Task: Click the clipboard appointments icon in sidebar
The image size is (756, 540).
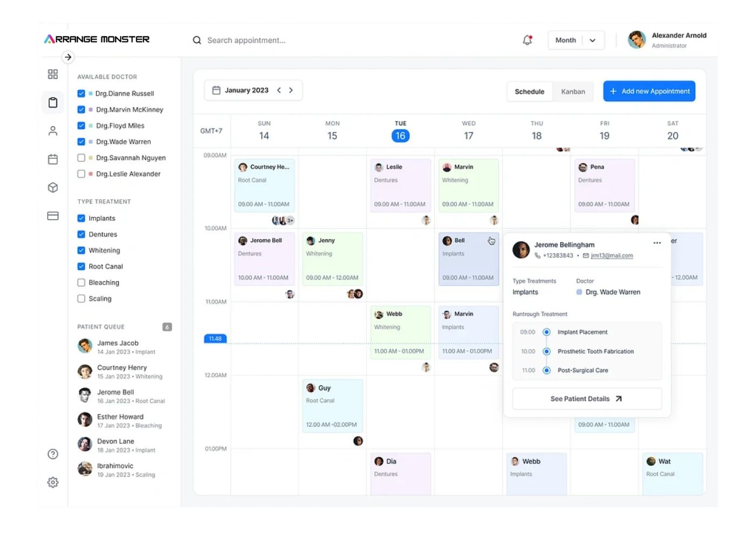Action: (53, 103)
